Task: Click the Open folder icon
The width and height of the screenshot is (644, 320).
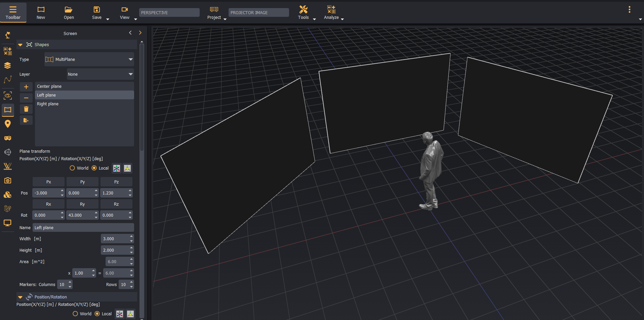Action: point(69,9)
